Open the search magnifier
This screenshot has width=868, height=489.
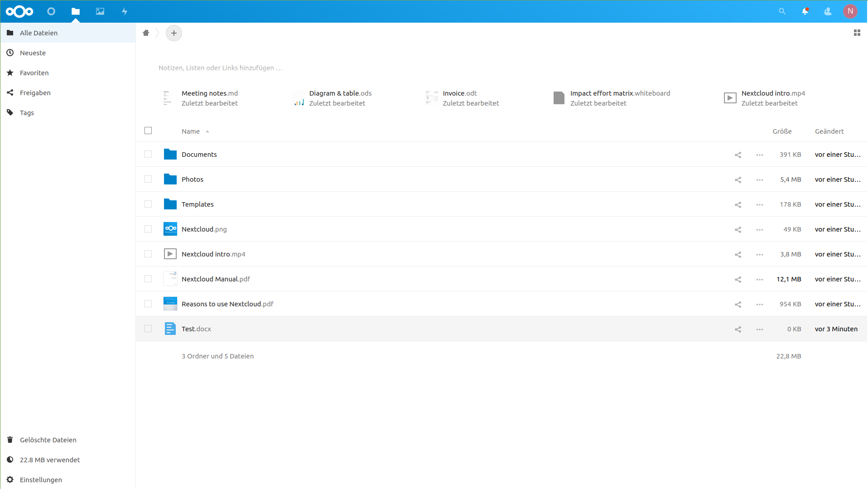(x=782, y=11)
